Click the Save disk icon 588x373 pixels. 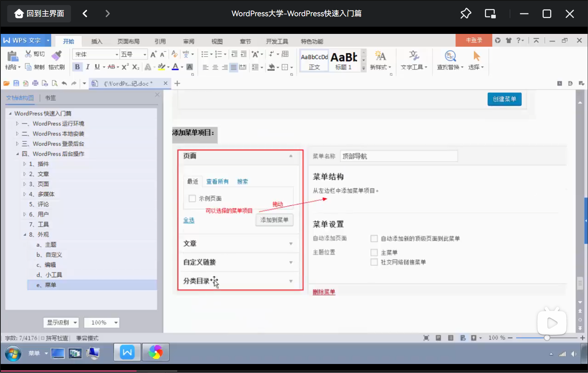pos(16,83)
